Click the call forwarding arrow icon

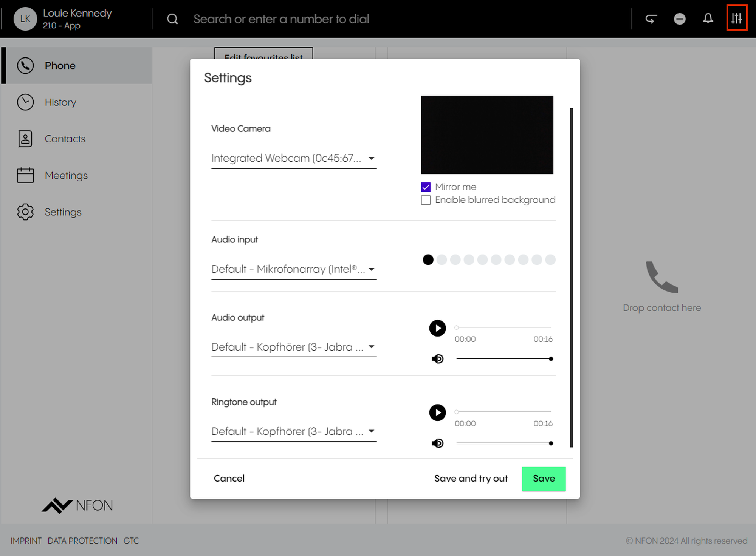pyautogui.click(x=651, y=19)
